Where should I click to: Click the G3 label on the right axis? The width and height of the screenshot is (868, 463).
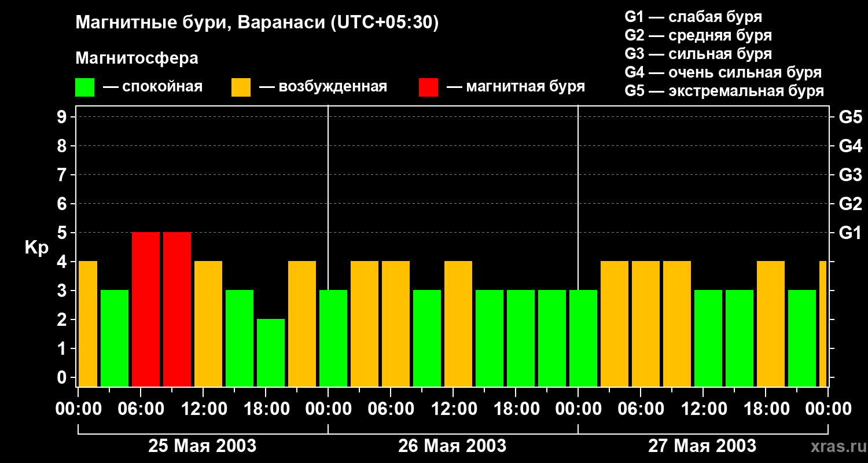850,175
